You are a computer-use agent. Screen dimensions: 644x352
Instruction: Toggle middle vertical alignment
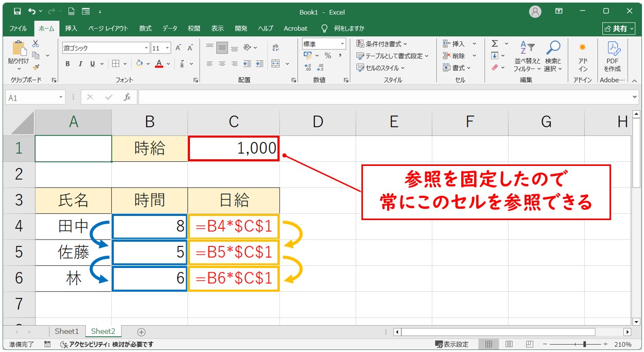(222, 47)
